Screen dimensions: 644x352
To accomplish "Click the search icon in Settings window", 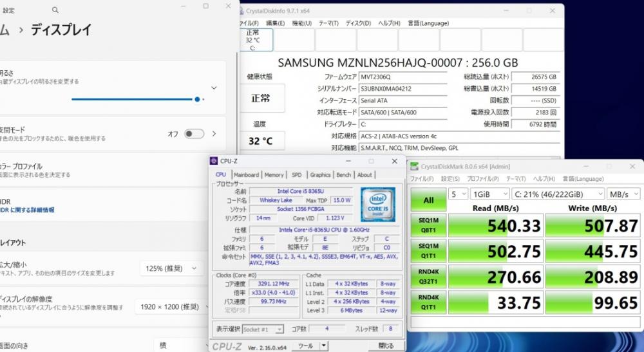I will [55, 10].
